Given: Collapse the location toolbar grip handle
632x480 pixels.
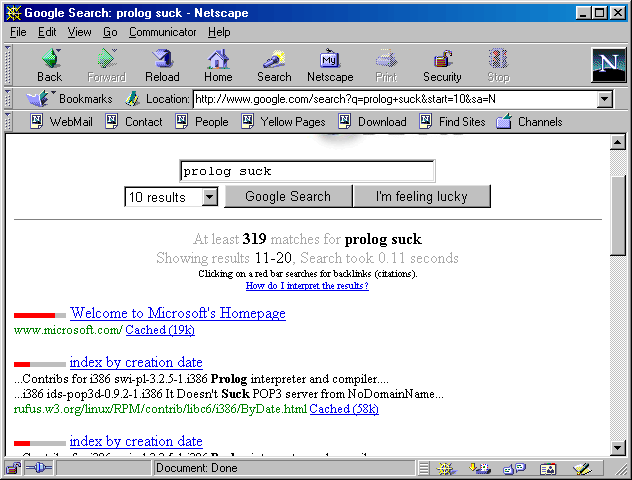Looking at the screenshot, I should (x=8, y=99).
